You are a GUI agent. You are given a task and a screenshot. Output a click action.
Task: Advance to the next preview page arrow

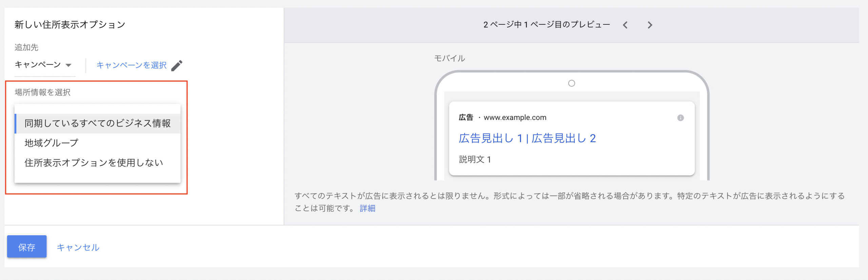pos(650,25)
